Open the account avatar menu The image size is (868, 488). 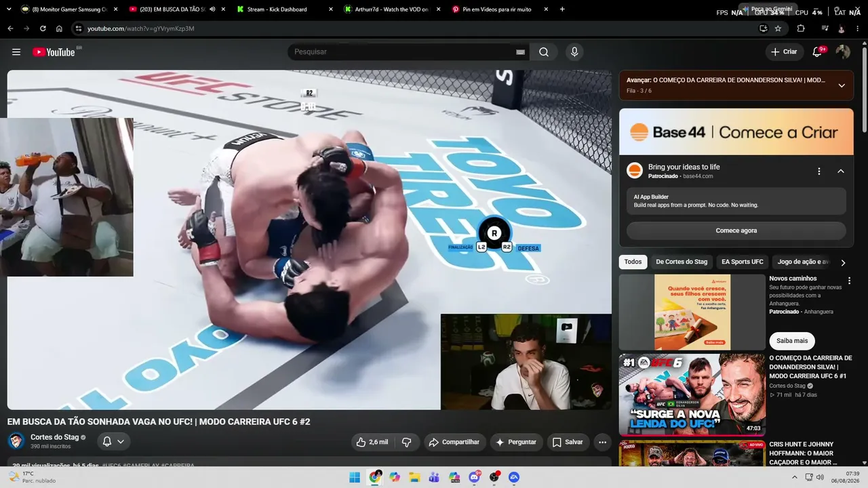(x=843, y=52)
